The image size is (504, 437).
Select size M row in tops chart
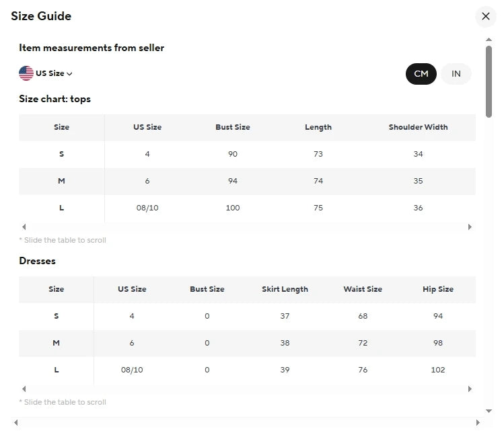61,181
